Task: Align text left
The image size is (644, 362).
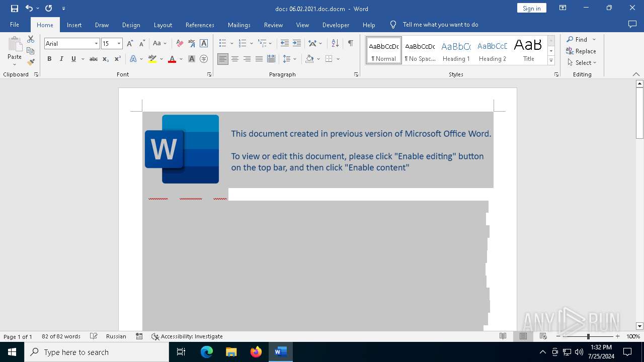Action: pyautogui.click(x=223, y=59)
